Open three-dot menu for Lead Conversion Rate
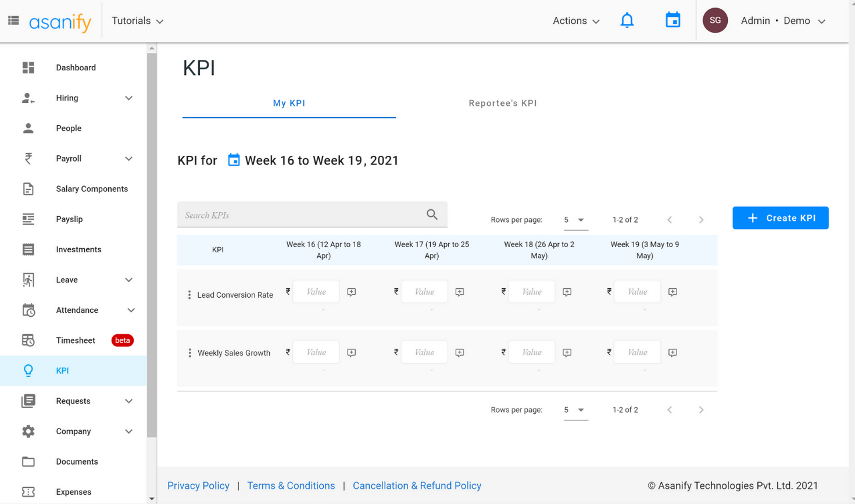This screenshot has width=855, height=504. (189, 295)
